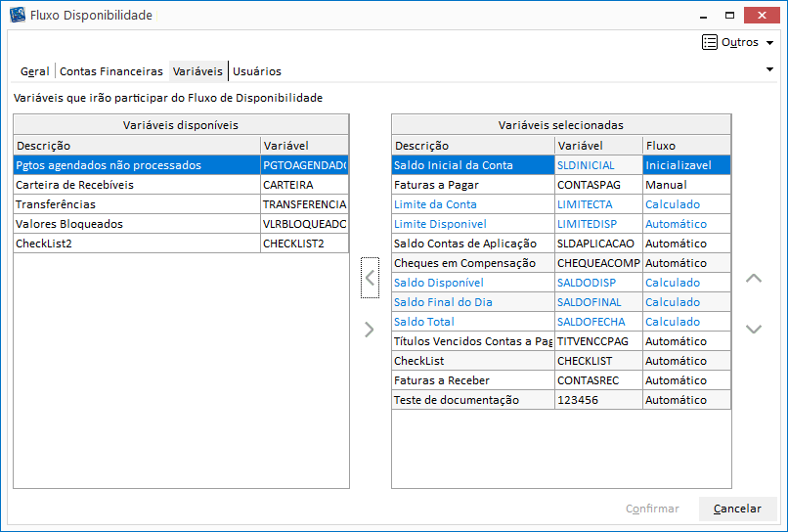The height and width of the screenshot is (532, 788).
Task: Click the LIMITECTA variable cell
Action: tap(598, 204)
